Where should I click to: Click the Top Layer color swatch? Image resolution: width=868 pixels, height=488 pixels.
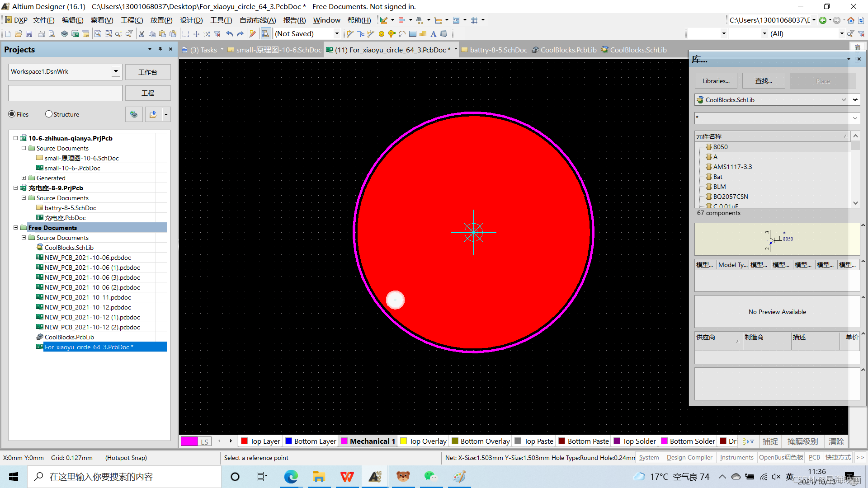tap(245, 441)
